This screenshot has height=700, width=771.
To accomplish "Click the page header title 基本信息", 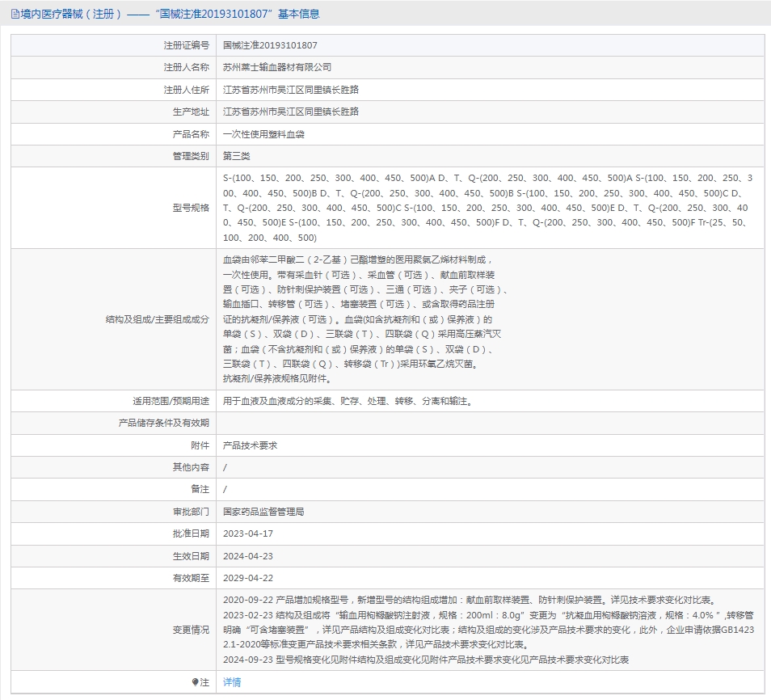I will pos(298,14).
